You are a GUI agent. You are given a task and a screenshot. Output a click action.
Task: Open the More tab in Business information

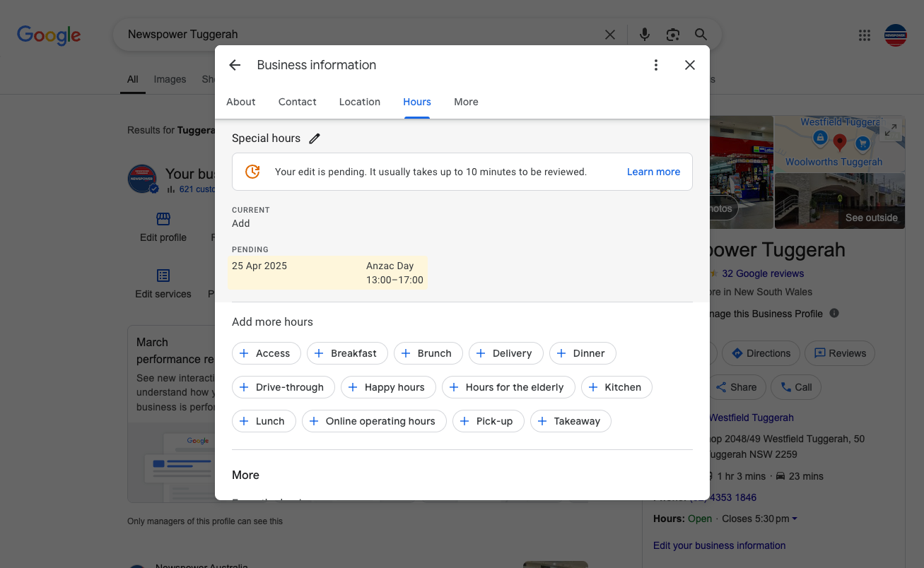pyautogui.click(x=466, y=102)
